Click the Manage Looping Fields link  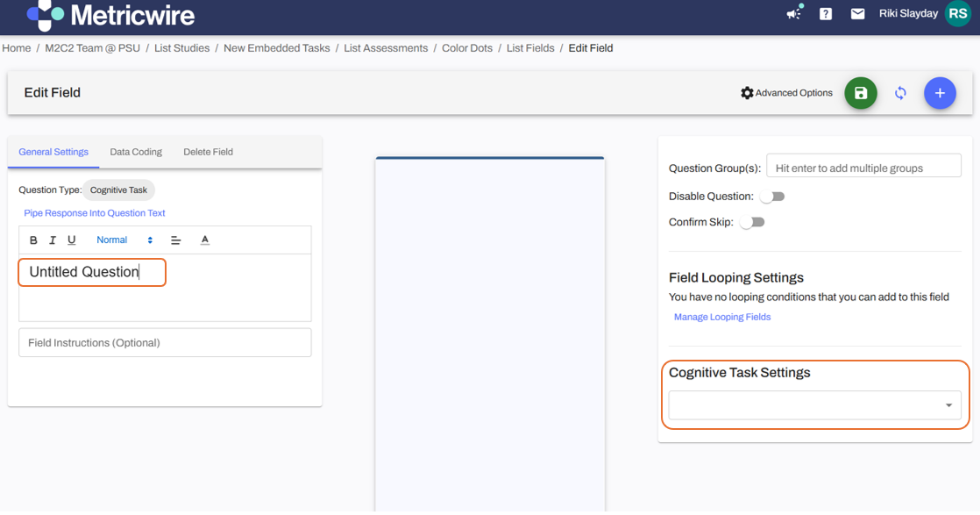click(x=722, y=317)
